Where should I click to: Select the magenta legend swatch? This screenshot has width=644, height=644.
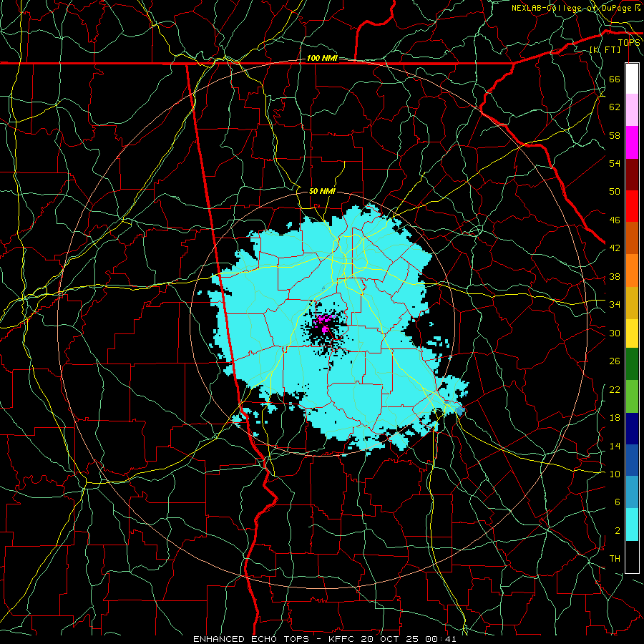(x=632, y=142)
